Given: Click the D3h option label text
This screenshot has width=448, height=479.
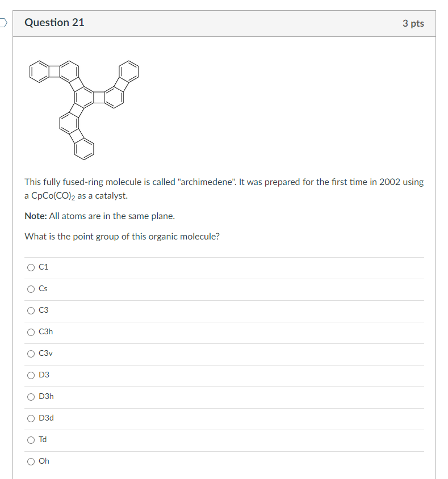Looking at the screenshot, I should click(x=45, y=396).
